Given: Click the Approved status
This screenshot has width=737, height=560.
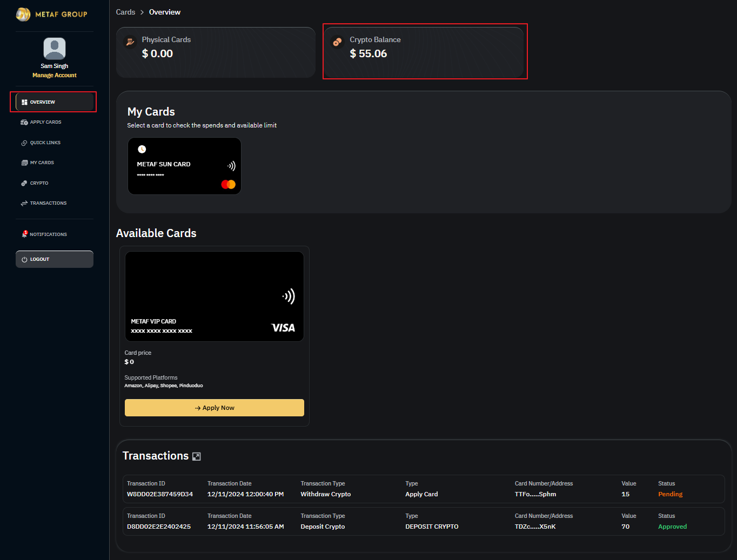Looking at the screenshot, I should pyautogui.click(x=673, y=527).
